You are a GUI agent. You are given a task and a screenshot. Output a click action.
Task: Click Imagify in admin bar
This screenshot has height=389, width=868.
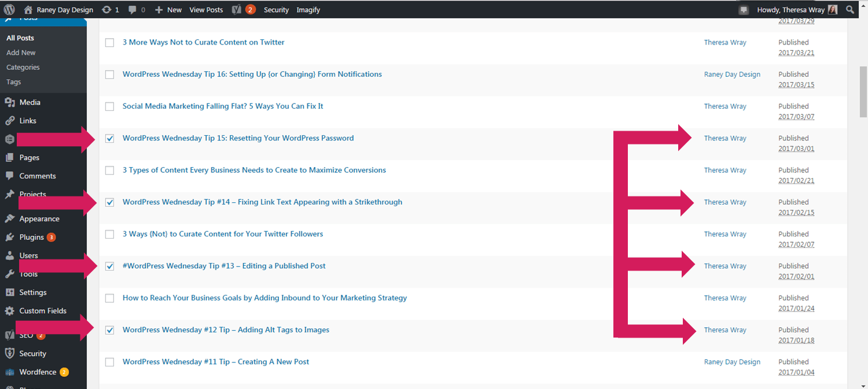(308, 10)
